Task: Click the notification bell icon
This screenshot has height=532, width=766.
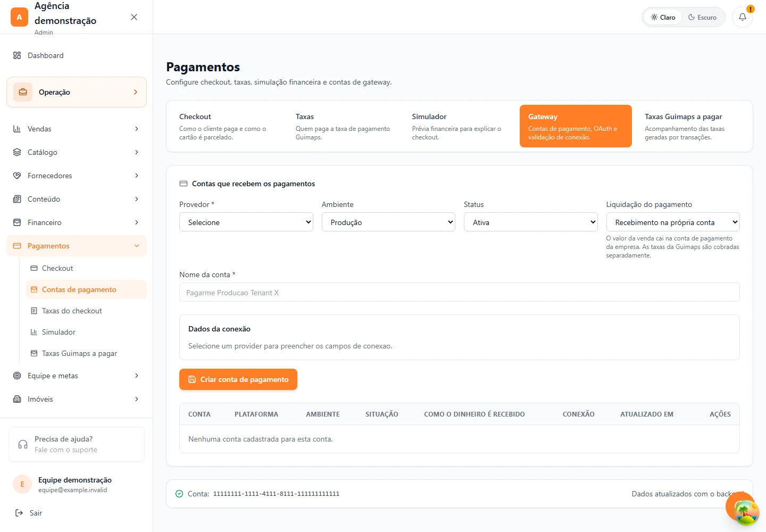Action: point(743,17)
